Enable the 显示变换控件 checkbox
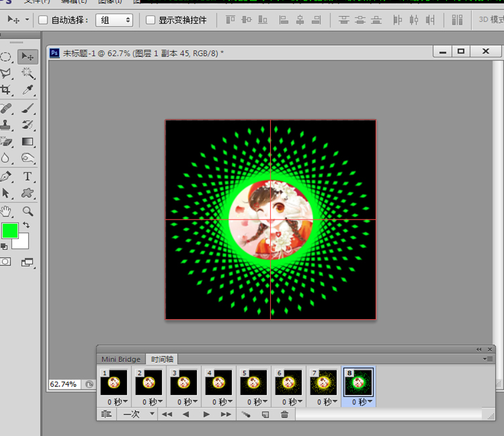Image resolution: width=504 pixels, height=436 pixels. pos(151,20)
